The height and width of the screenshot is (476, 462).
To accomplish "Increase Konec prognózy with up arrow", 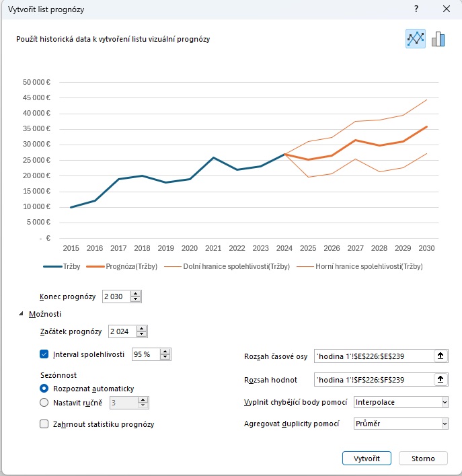I will (137, 294).
